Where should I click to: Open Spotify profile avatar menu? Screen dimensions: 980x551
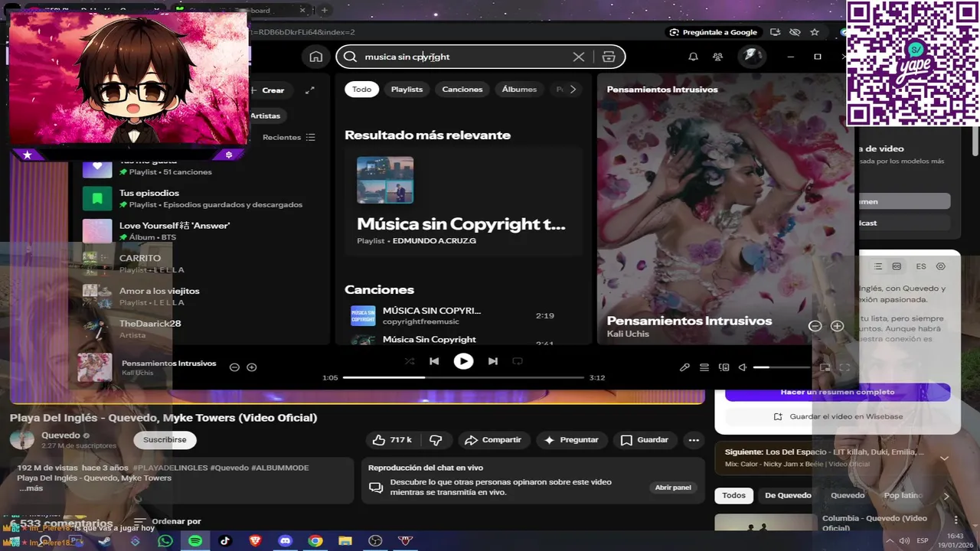click(x=751, y=56)
